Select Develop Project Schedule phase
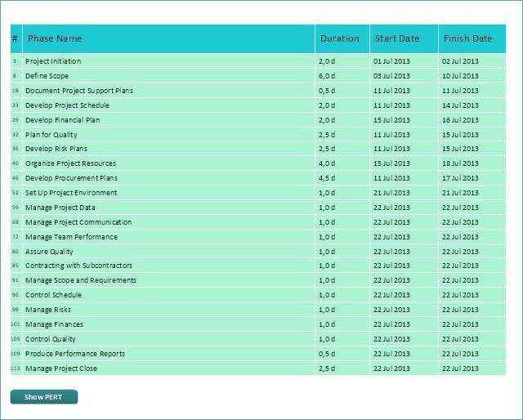 [x=258, y=105]
